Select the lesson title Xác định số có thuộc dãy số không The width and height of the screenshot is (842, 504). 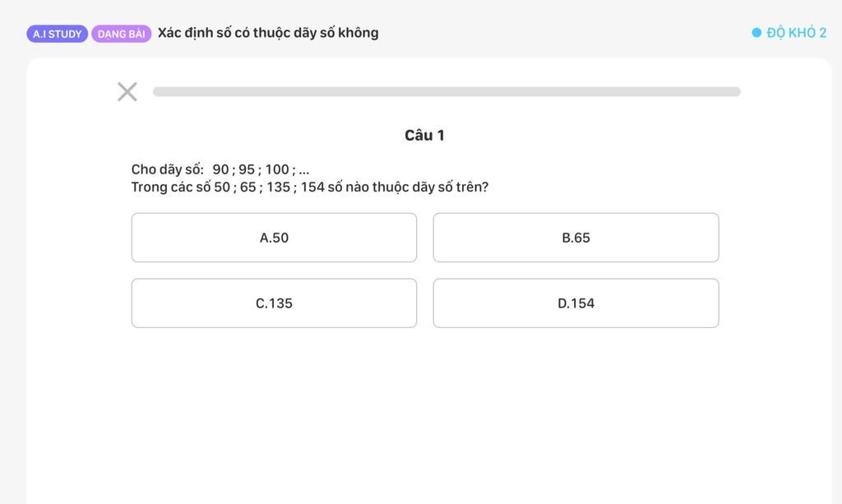pos(268,33)
